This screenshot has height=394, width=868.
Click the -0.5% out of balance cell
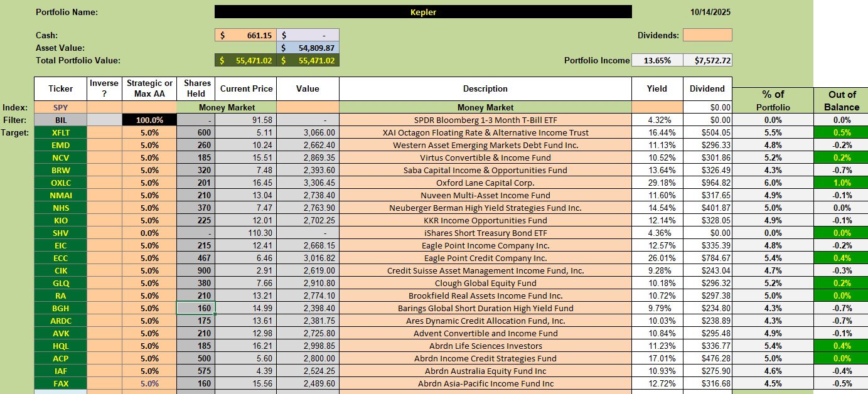tap(842, 383)
